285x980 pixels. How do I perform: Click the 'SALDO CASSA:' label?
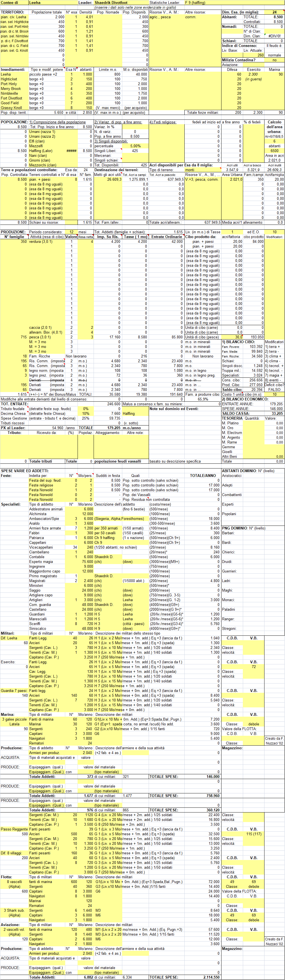pos(236,413)
